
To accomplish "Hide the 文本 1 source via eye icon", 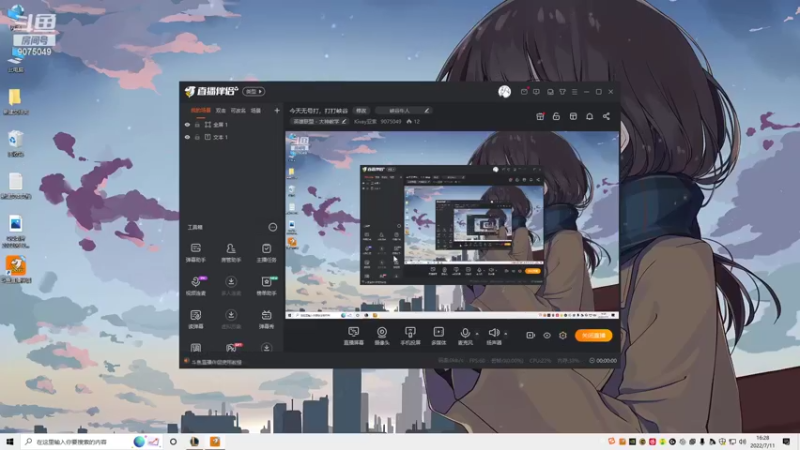I will click(187, 137).
